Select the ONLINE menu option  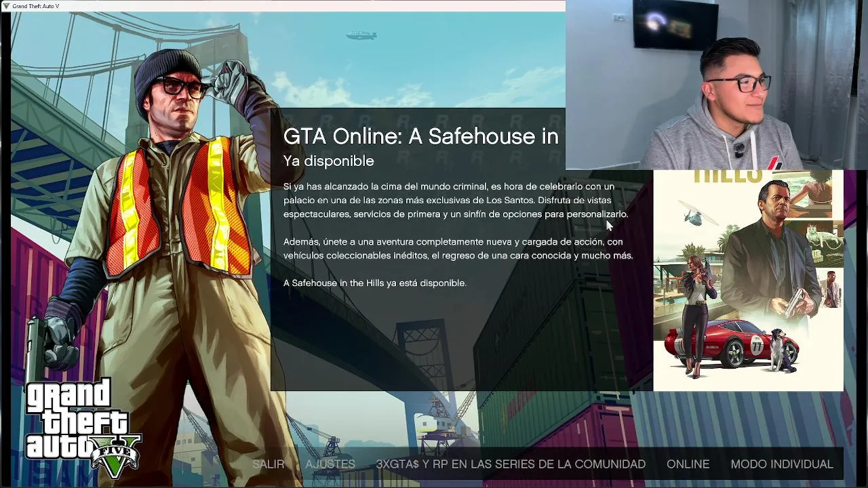pos(688,464)
